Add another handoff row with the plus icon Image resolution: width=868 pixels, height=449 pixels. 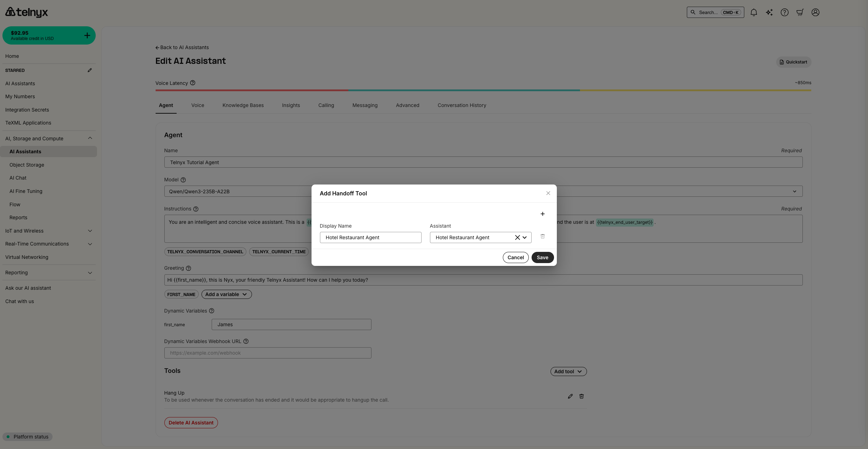point(542,214)
